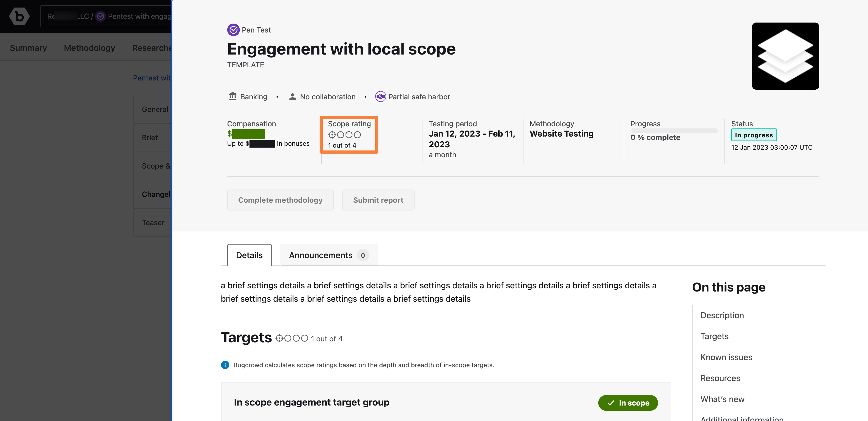
Task: Click the Announcements count badge 0
Action: pyautogui.click(x=363, y=255)
